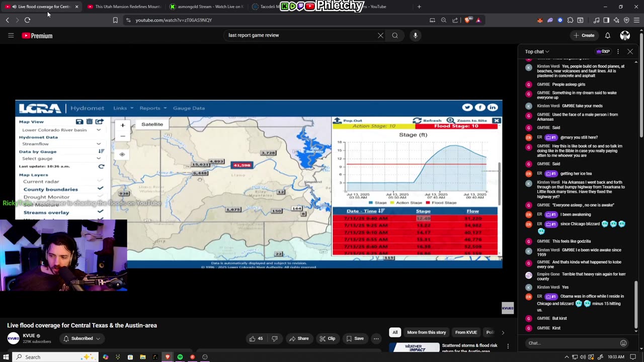
Task: Share this page from the address bar
Action: click(x=455, y=20)
